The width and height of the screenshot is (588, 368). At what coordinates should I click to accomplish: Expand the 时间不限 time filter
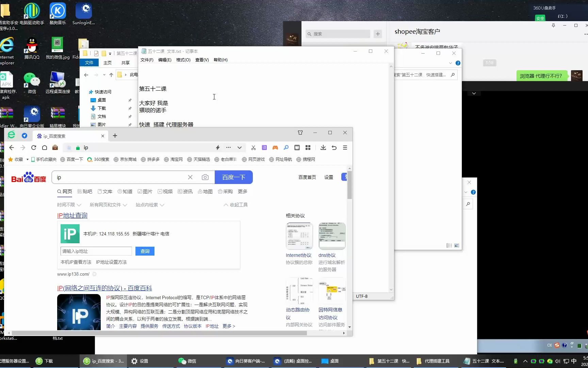pyautogui.click(x=69, y=205)
